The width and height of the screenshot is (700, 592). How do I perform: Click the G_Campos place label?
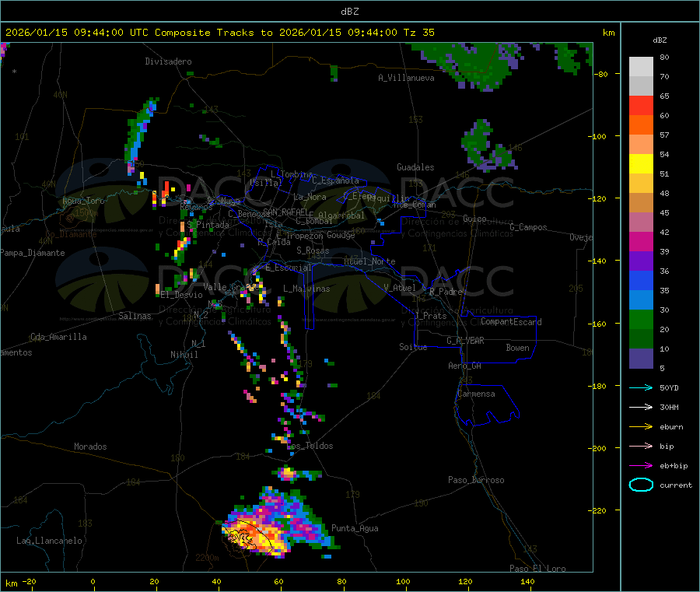(x=529, y=227)
